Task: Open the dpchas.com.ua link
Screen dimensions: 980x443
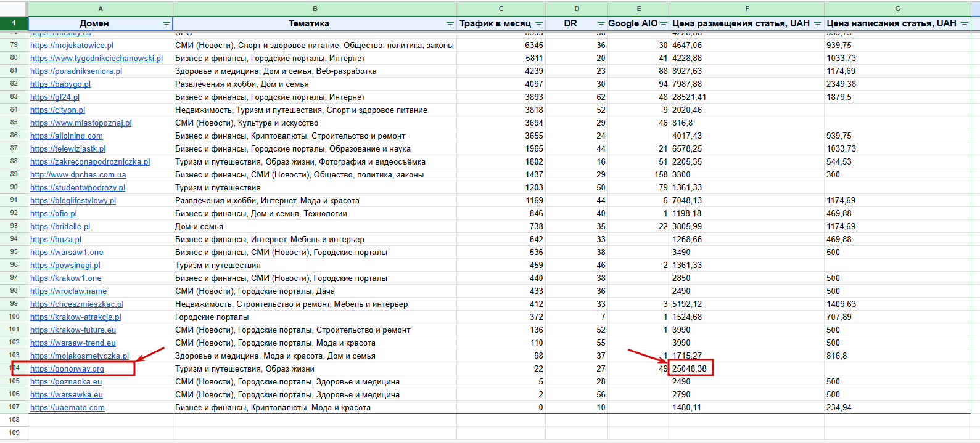Action: (78, 174)
